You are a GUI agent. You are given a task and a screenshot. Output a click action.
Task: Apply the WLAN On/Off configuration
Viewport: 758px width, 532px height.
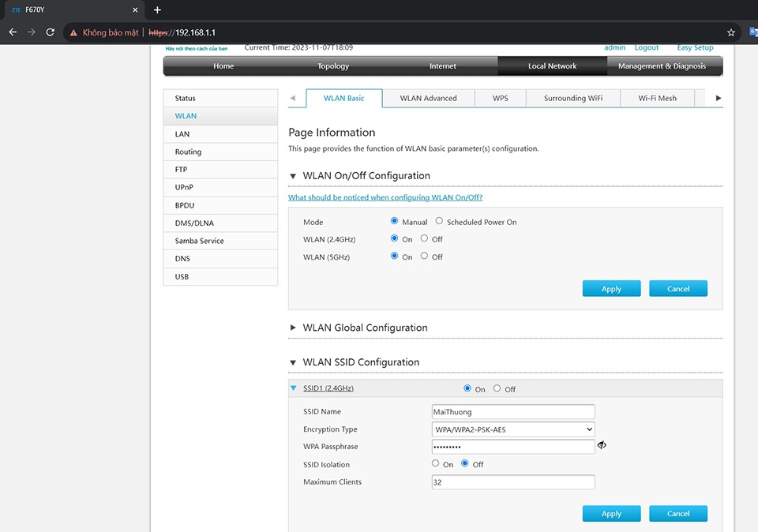tap(611, 288)
